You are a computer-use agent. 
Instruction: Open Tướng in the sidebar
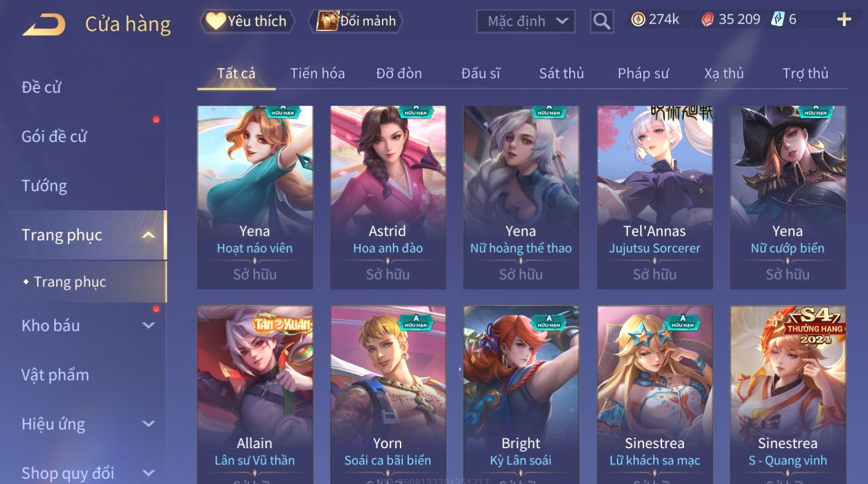pyautogui.click(x=44, y=186)
